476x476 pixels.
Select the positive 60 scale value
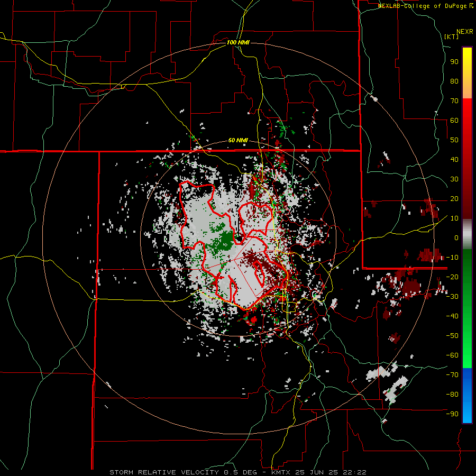coord(454,121)
